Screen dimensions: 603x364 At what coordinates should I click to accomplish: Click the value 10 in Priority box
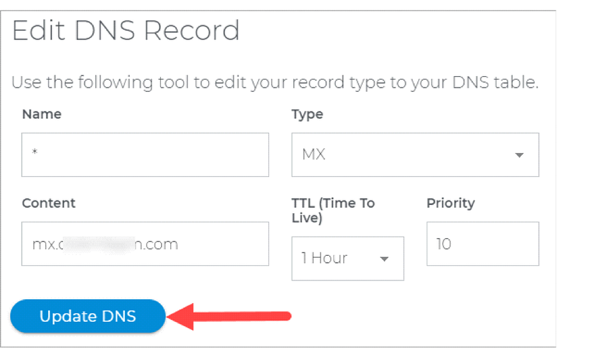pyautogui.click(x=443, y=244)
